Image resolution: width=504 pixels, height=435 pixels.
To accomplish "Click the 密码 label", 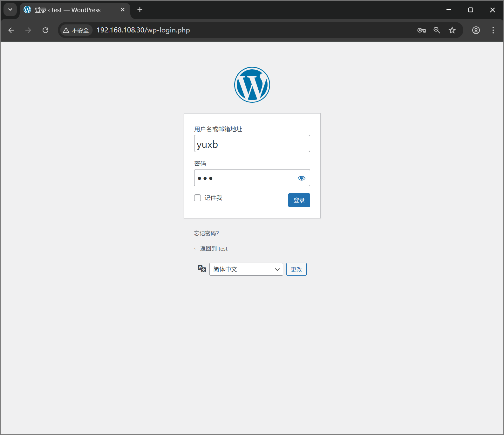I will pos(200,163).
